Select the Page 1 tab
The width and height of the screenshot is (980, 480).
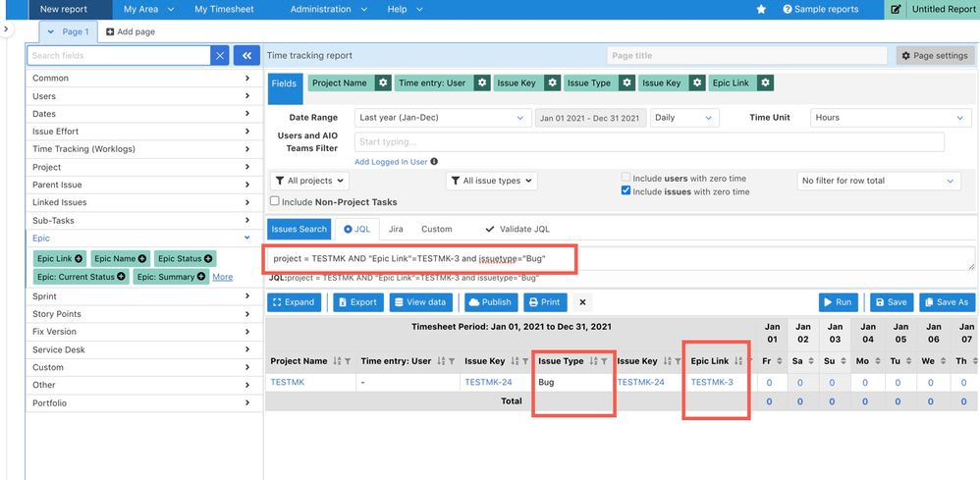(68, 31)
